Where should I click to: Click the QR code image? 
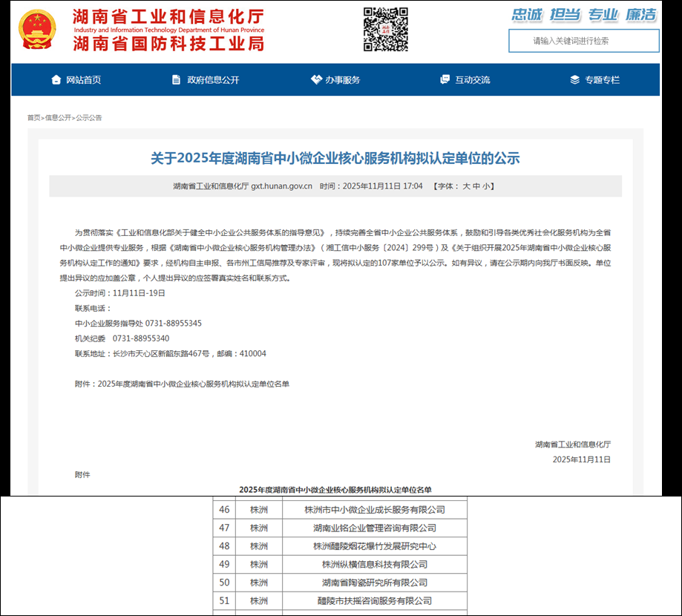tap(385, 30)
